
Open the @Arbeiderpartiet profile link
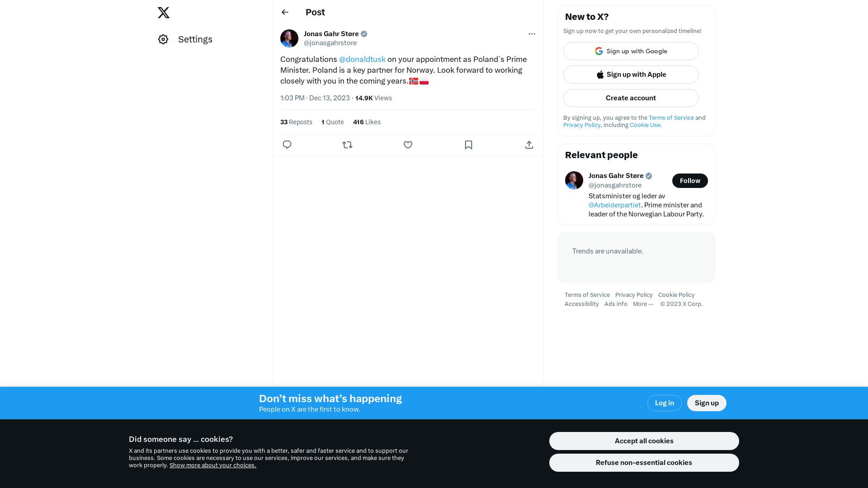(615, 205)
